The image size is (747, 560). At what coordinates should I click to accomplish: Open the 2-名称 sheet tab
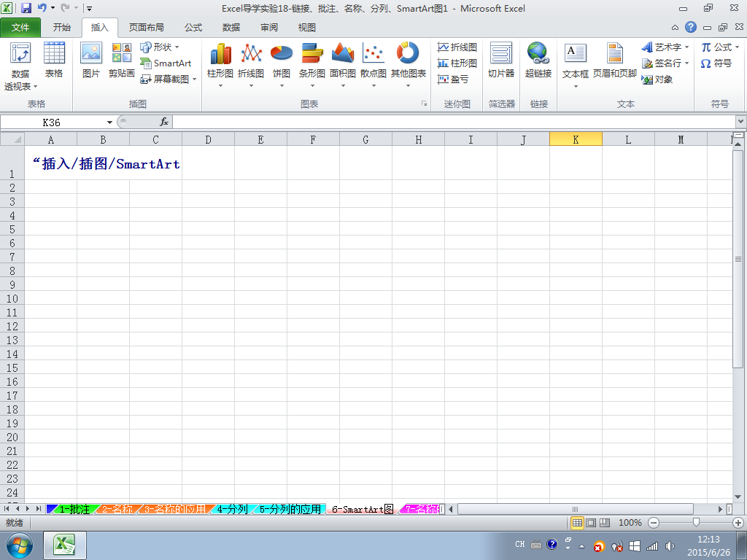click(x=117, y=509)
